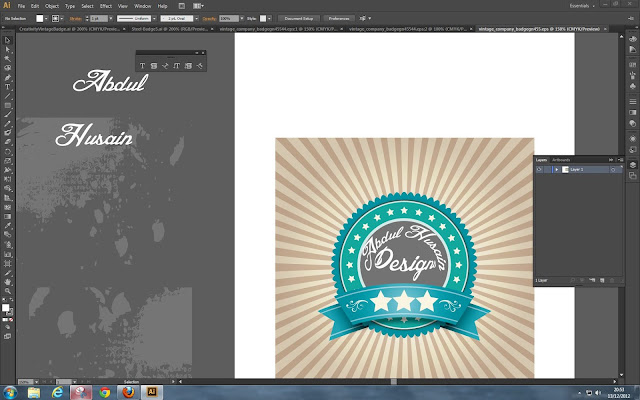Click the horizontal scrollbar thumb
This screenshot has height=400, width=640.
pos(393,382)
